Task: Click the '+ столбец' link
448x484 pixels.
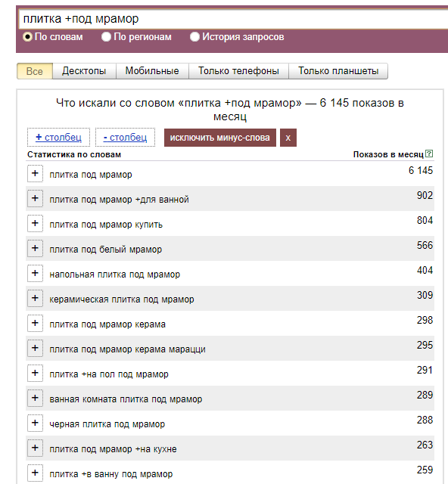Action: point(58,138)
